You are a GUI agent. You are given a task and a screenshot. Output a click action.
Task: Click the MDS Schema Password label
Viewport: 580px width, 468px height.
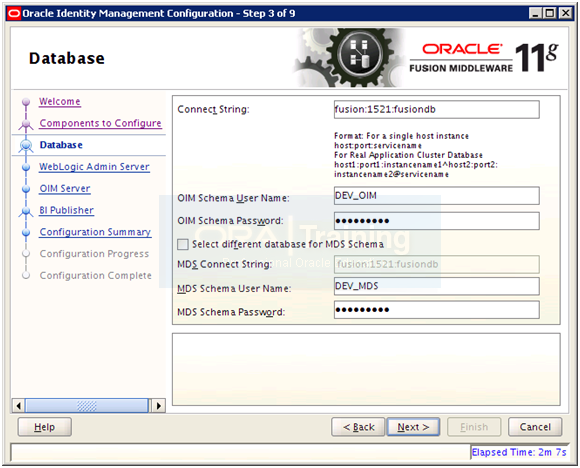pyautogui.click(x=231, y=312)
